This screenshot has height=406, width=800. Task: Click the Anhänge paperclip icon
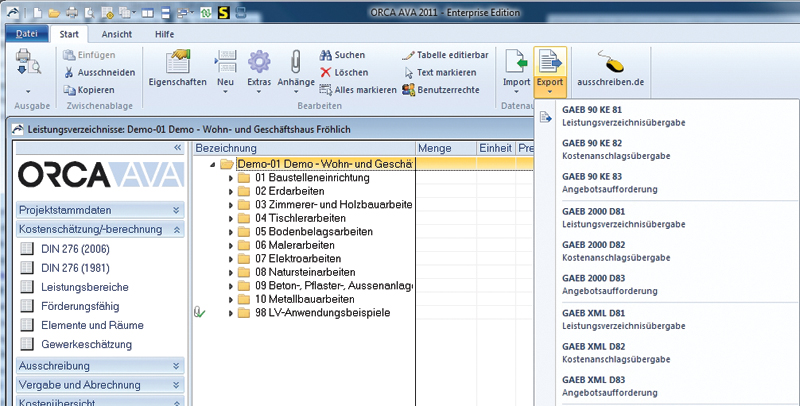301,64
